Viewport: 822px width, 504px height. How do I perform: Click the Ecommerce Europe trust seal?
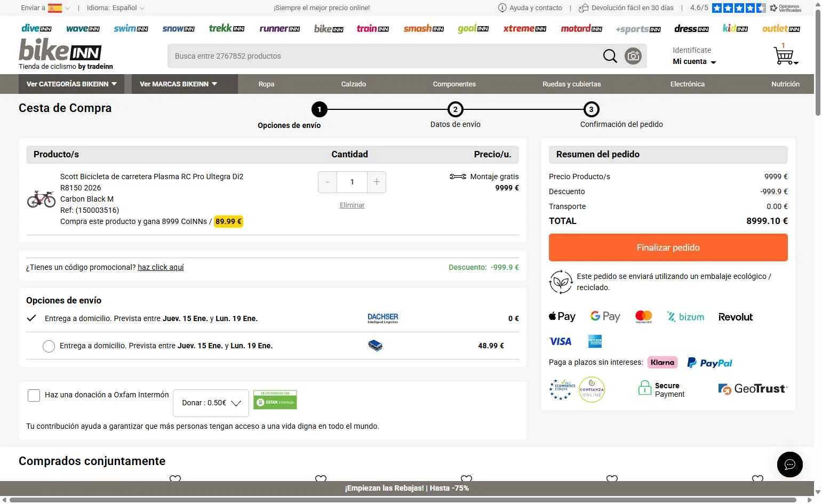[x=562, y=389]
